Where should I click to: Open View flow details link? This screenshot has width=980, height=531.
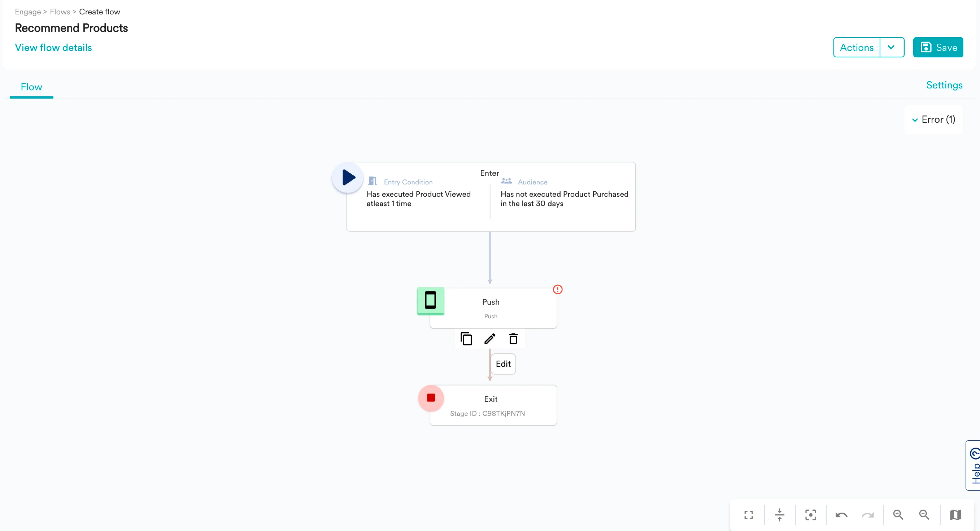click(x=53, y=47)
